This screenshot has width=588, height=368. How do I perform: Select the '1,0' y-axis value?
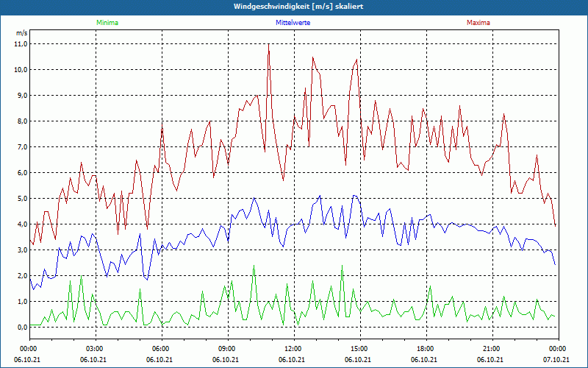tap(24, 302)
